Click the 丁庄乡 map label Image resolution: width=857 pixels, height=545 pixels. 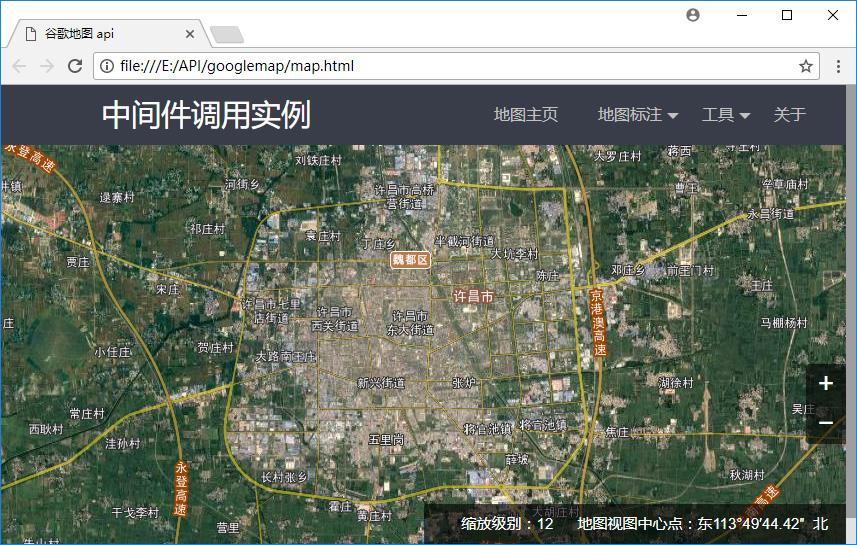pyautogui.click(x=378, y=244)
